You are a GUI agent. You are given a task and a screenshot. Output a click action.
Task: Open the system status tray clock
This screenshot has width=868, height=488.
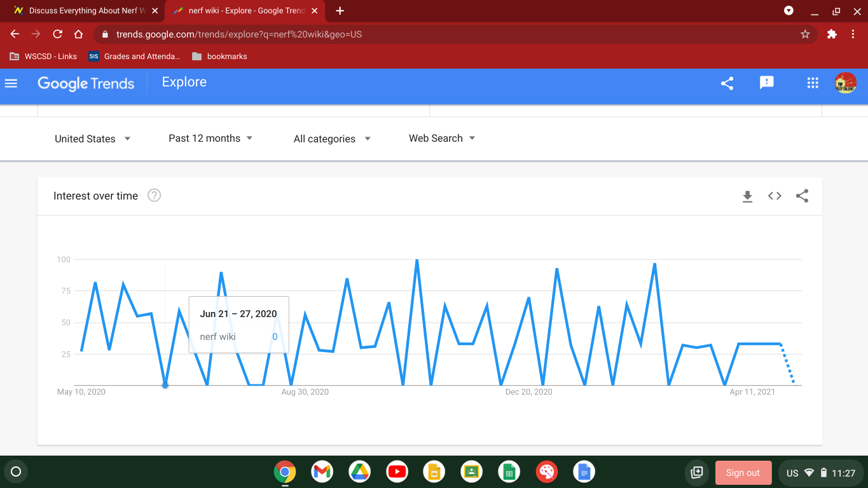click(x=820, y=473)
